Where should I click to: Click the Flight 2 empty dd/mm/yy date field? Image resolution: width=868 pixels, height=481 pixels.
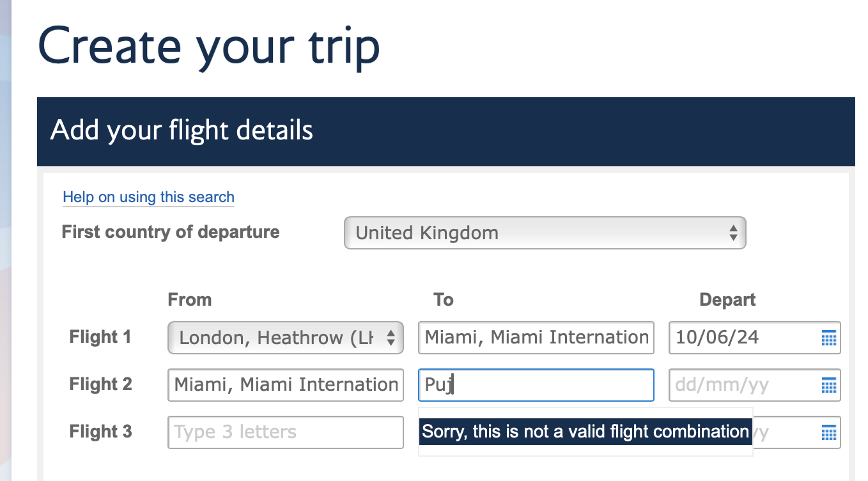coord(735,385)
